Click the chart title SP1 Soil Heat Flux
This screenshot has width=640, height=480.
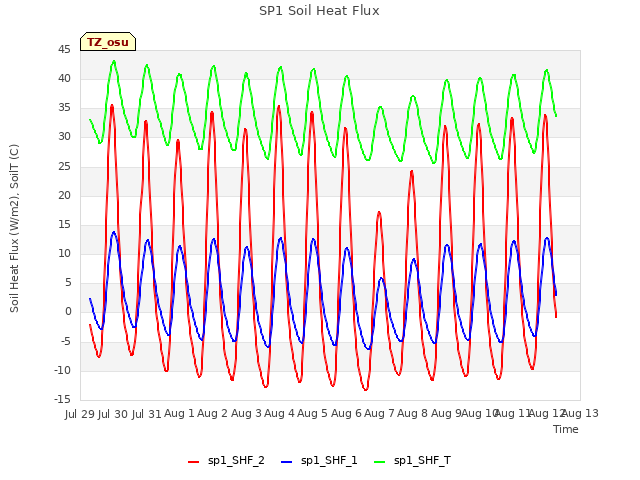(x=319, y=11)
